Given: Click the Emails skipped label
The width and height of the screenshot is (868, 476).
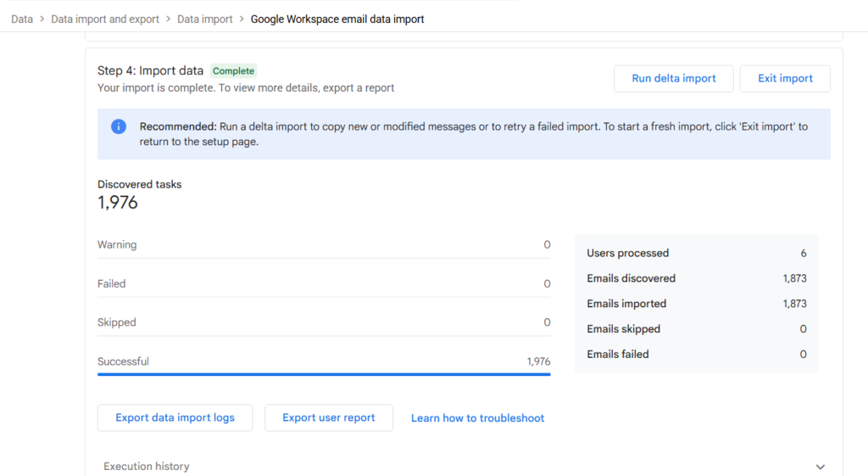Looking at the screenshot, I should point(623,329).
